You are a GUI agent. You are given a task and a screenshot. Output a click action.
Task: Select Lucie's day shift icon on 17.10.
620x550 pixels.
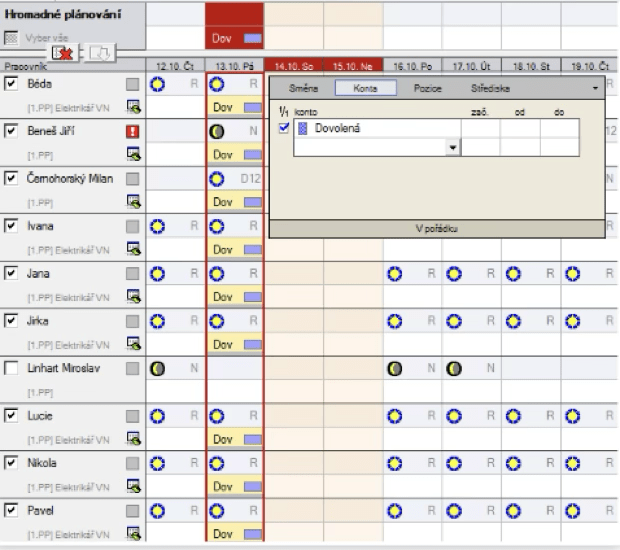click(x=454, y=416)
